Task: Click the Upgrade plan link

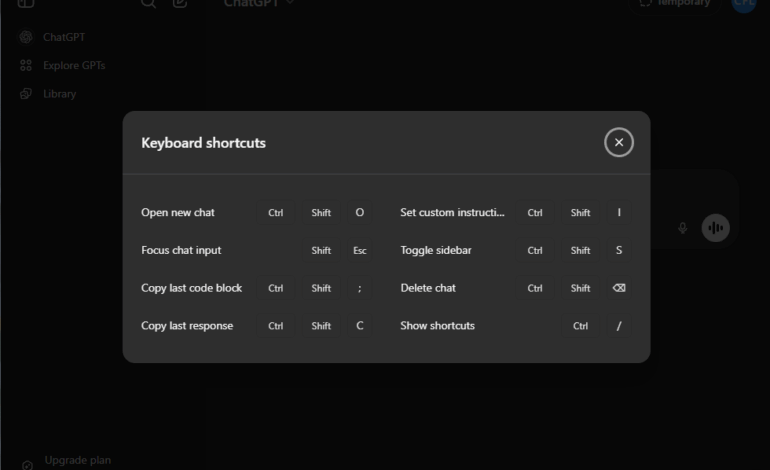Action: (x=77, y=461)
